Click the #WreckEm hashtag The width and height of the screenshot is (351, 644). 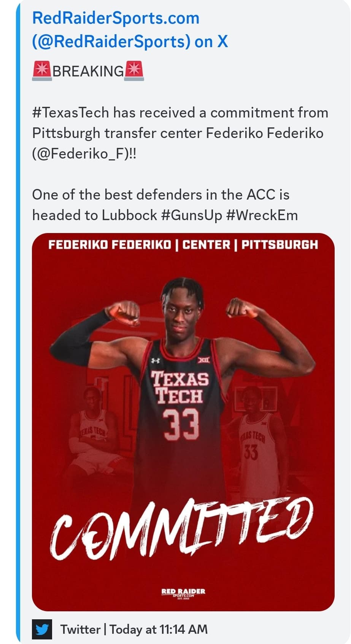(x=262, y=215)
